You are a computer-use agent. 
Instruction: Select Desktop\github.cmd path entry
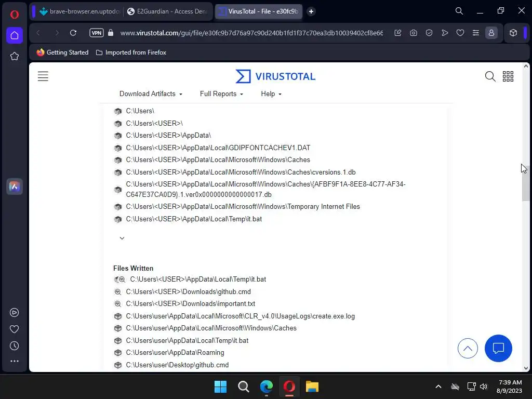[x=177, y=365]
